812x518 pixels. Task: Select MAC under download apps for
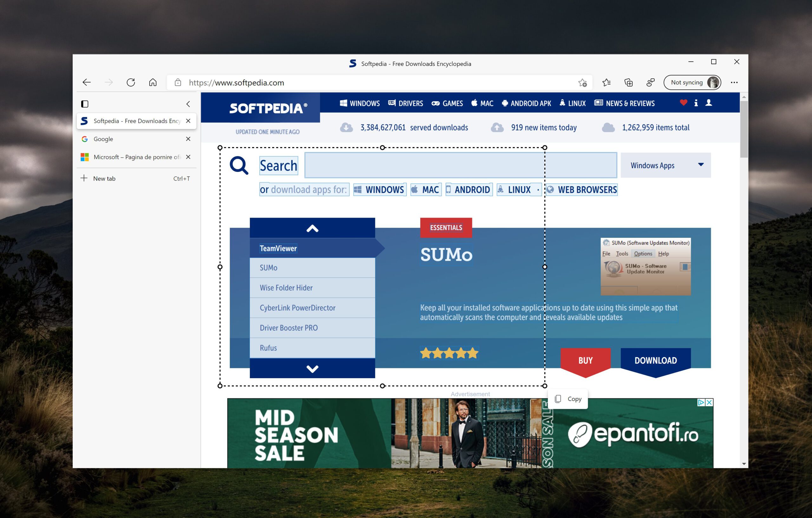[426, 189]
